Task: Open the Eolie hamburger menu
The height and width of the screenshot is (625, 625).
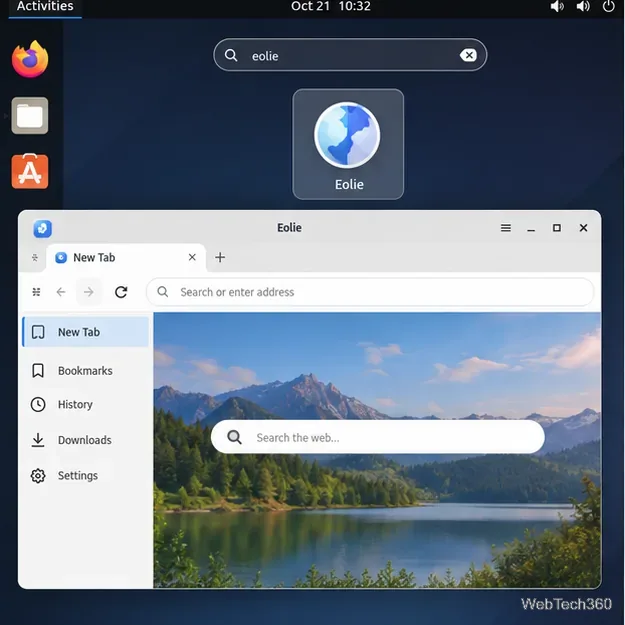Action: 506,228
